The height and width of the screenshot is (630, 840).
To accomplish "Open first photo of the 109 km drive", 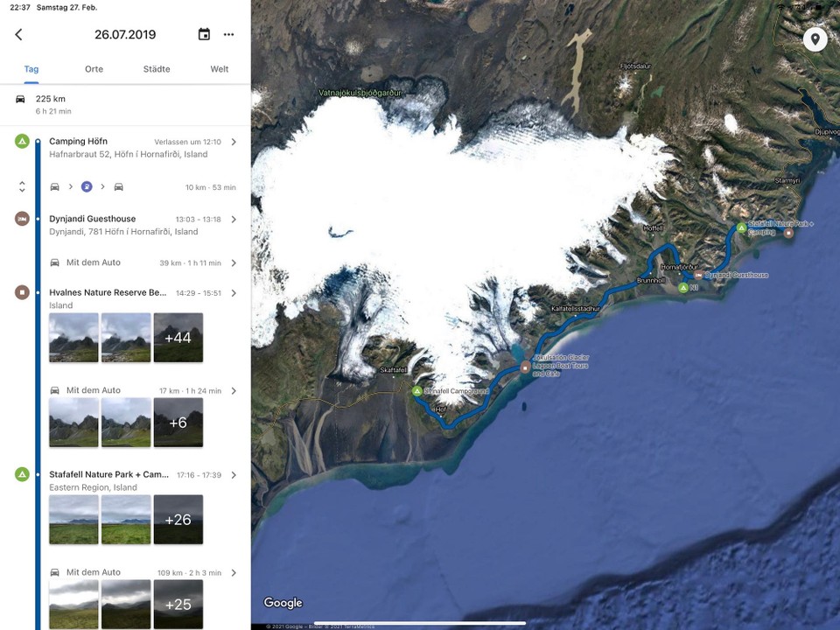I will point(73,605).
